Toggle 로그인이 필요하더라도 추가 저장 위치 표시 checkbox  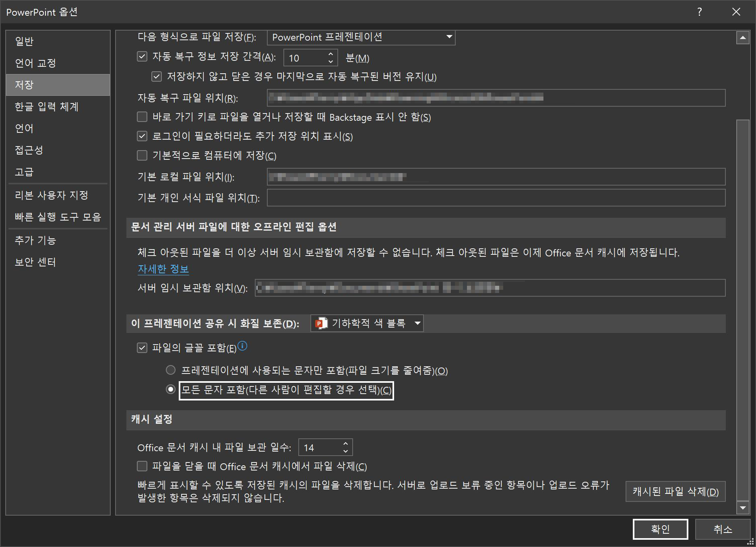(142, 136)
